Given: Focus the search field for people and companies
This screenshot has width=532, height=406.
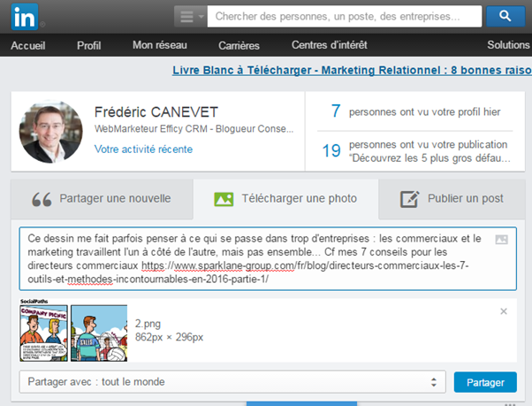Looking at the screenshot, I should coord(345,16).
